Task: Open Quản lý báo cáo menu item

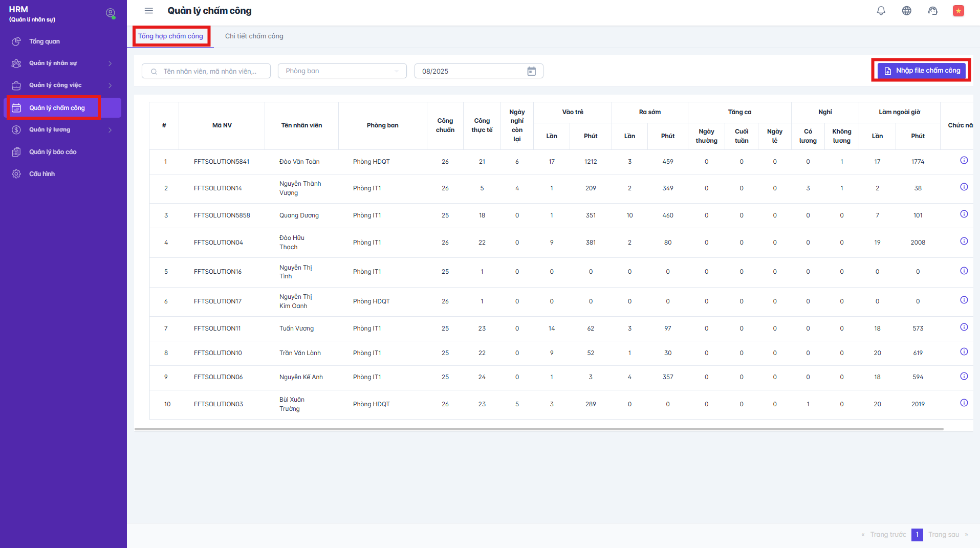Action: point(53,152)
